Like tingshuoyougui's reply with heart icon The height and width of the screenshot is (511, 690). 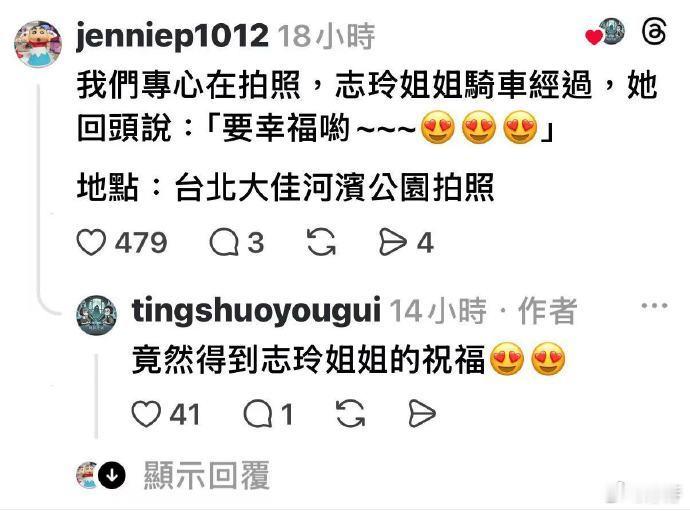coord(146,414)
